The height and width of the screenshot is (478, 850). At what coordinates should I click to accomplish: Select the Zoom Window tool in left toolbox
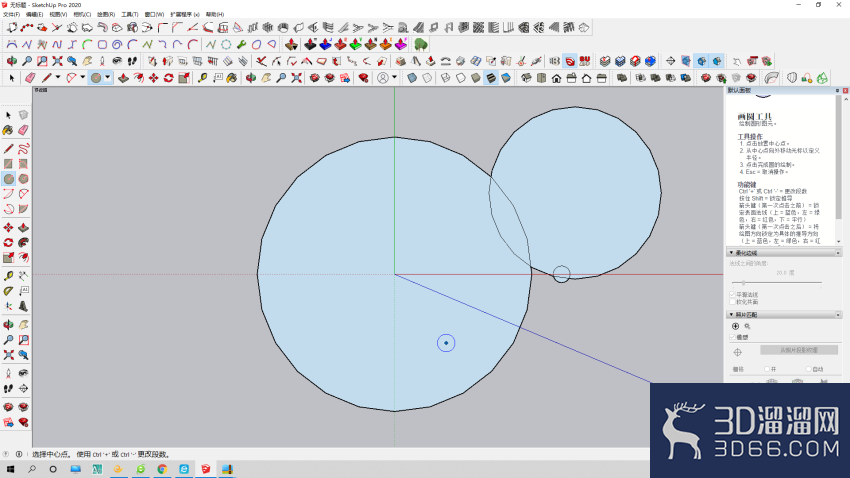pos(23,340)
